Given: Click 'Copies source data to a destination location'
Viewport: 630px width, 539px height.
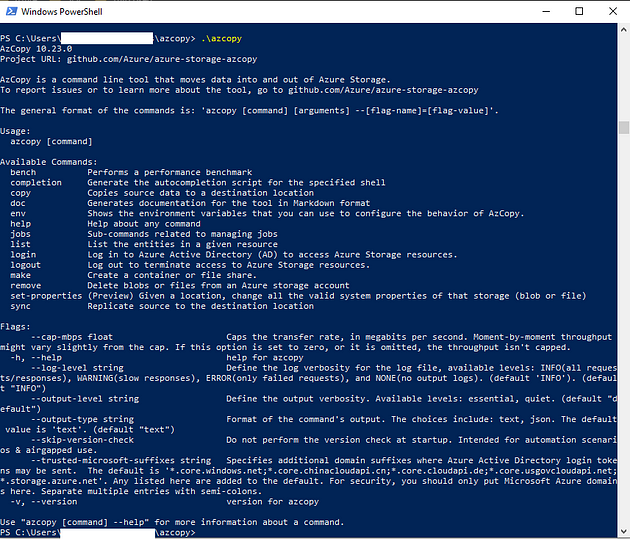Looking at the screenshot, I should pos(201,193).
